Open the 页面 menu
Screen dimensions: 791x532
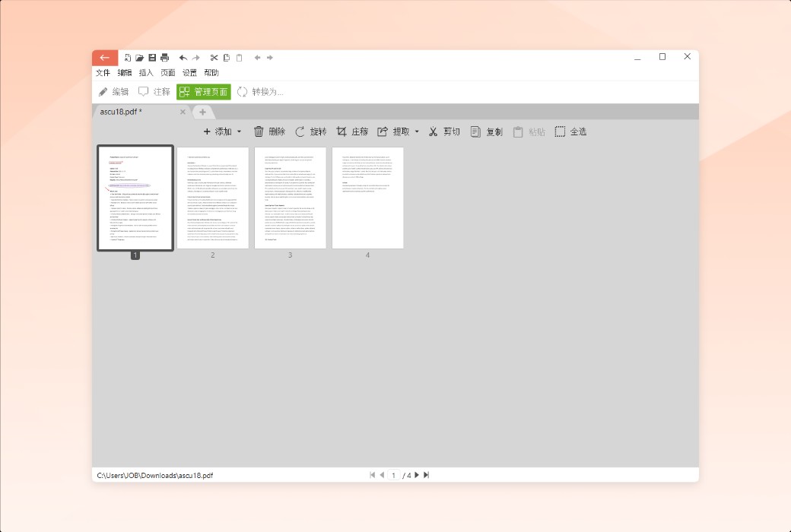coord(167,72)
